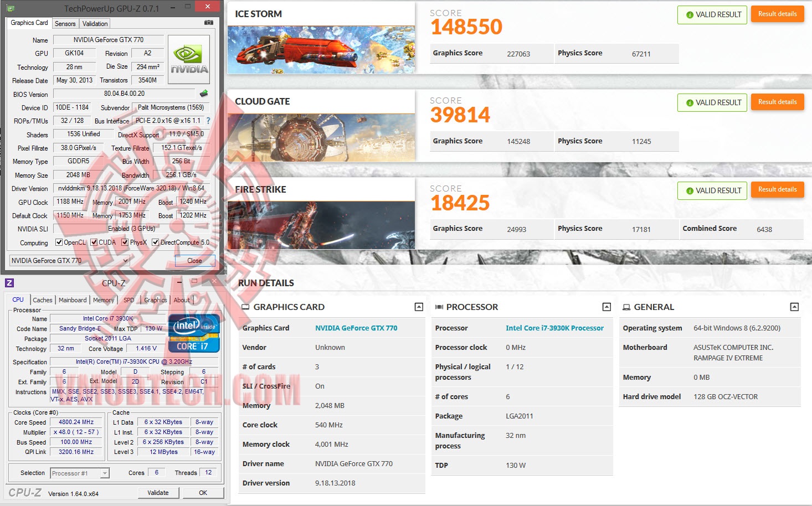Open the SPD tab in CPU-Z
This screenshot has width=812, height=506.
click(x=129, y=300)
